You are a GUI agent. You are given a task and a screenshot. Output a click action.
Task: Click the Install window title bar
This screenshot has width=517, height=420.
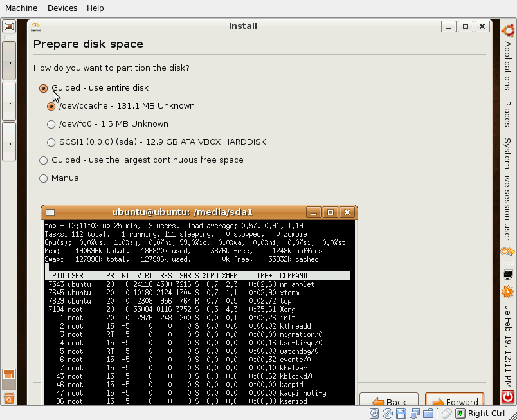(x=242, y=26)
